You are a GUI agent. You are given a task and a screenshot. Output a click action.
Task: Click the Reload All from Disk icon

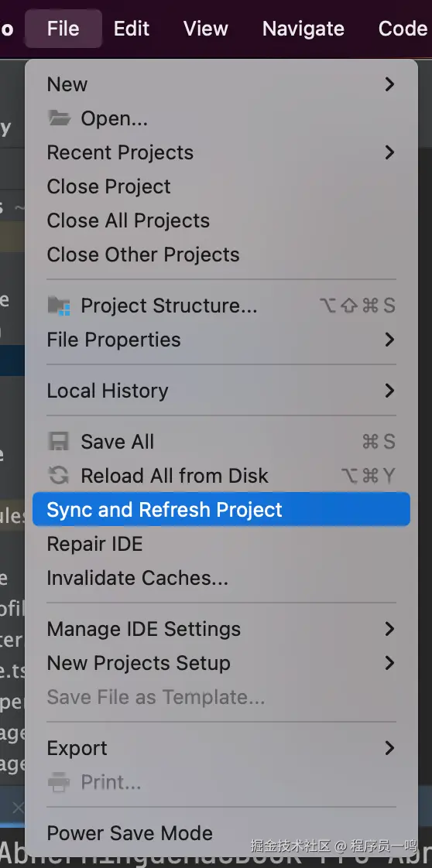click(59, 476)
